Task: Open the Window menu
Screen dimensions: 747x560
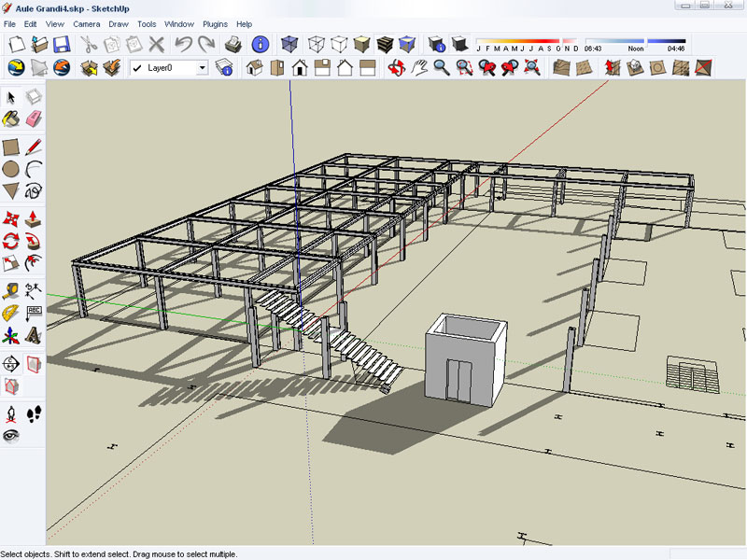Action: point(178,23)
